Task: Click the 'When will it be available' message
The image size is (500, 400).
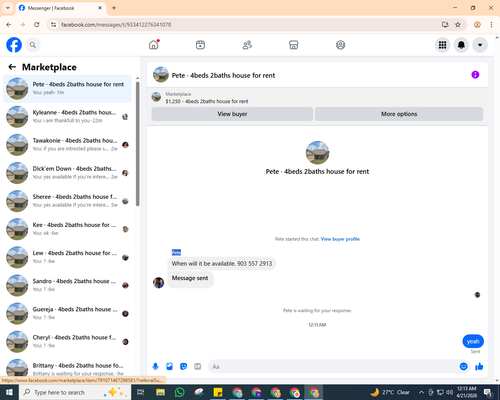Action: click(x=222, y=263)
